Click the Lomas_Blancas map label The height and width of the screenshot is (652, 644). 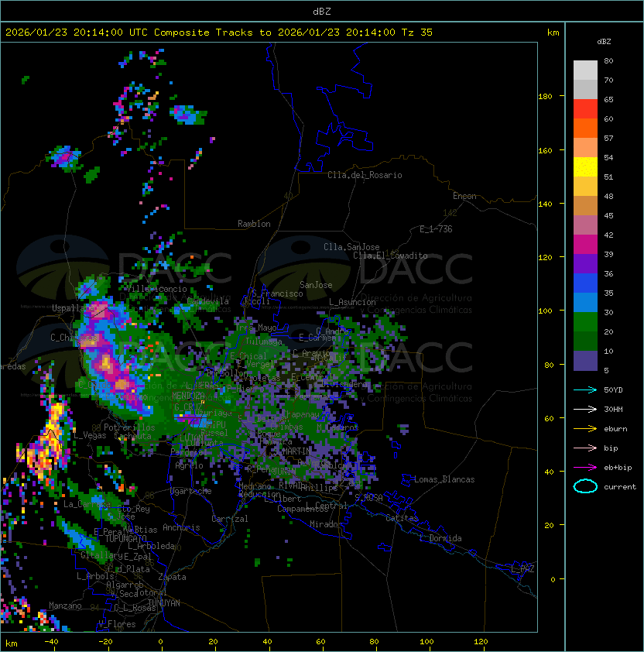point(444,479)
